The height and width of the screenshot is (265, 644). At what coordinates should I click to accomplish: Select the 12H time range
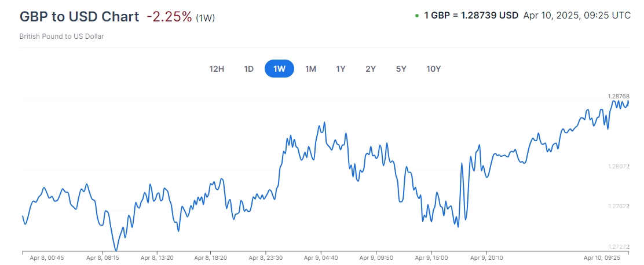(x=217, y=69)
